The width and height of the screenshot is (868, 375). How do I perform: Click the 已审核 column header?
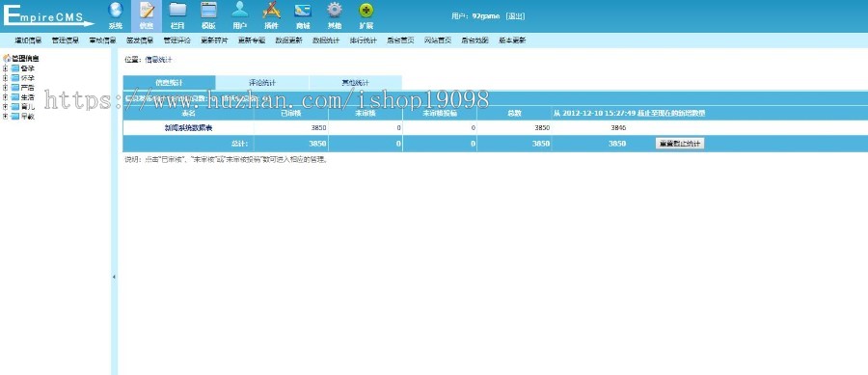coord(290,113)
